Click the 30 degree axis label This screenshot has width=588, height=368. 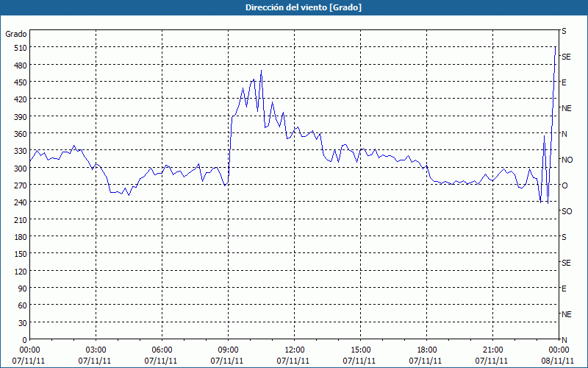(x=23, y=323)
